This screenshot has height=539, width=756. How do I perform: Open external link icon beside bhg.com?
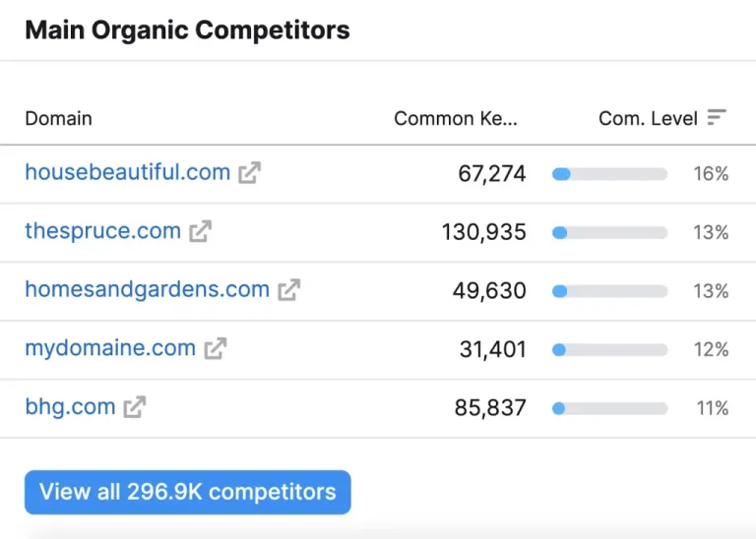pos(135,407)
